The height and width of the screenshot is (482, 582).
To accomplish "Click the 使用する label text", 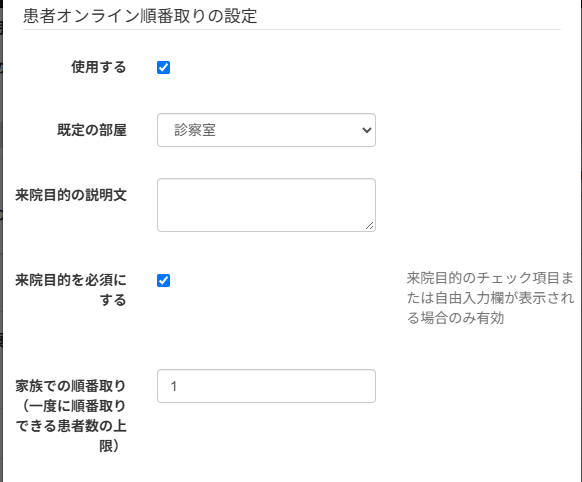I will 99,67.
